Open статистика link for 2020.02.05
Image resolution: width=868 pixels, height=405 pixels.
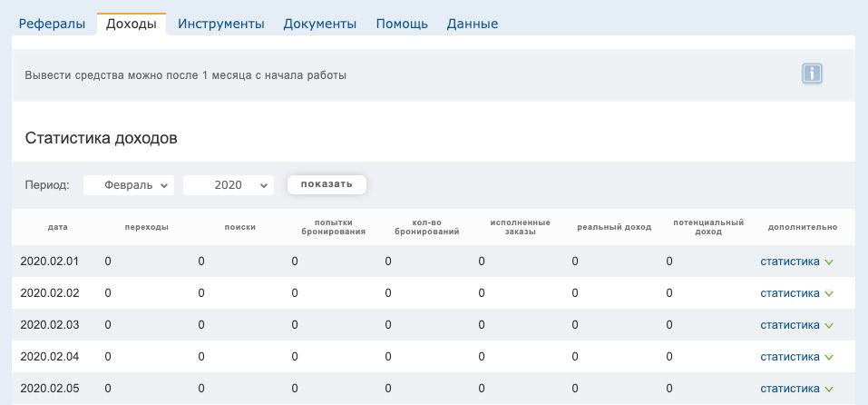(789, 389)
